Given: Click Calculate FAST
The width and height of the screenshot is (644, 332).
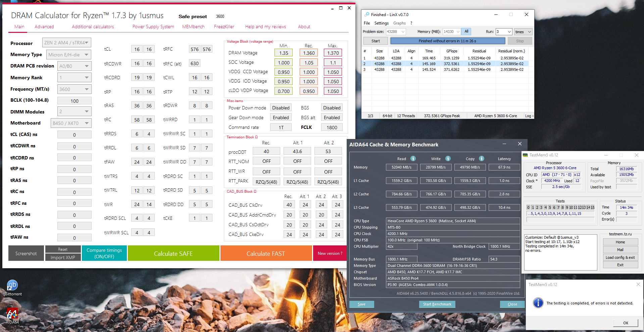Looking at the screenshot, I should click(266, 253).
